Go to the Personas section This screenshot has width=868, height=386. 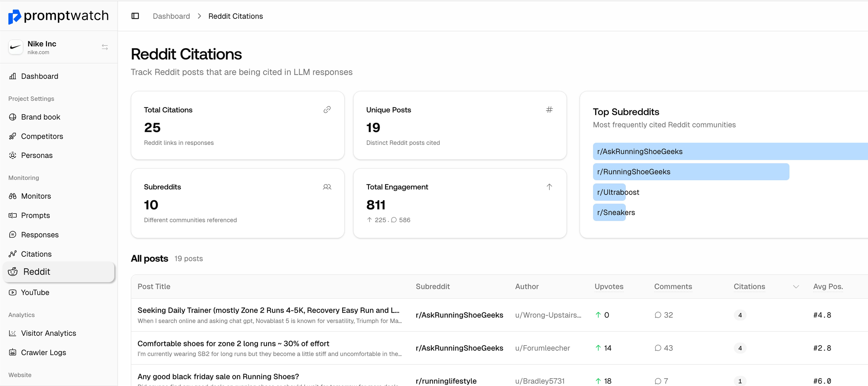click(x=37, y=155)
